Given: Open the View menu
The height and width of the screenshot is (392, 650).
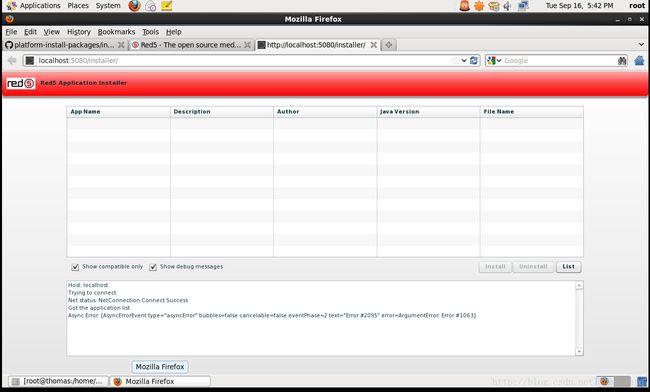Looking at the screenshot, I should [52, 32].
